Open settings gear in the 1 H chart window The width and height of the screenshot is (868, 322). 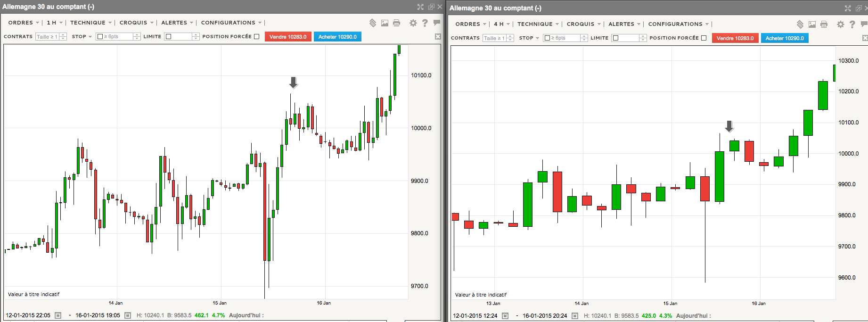413,23
